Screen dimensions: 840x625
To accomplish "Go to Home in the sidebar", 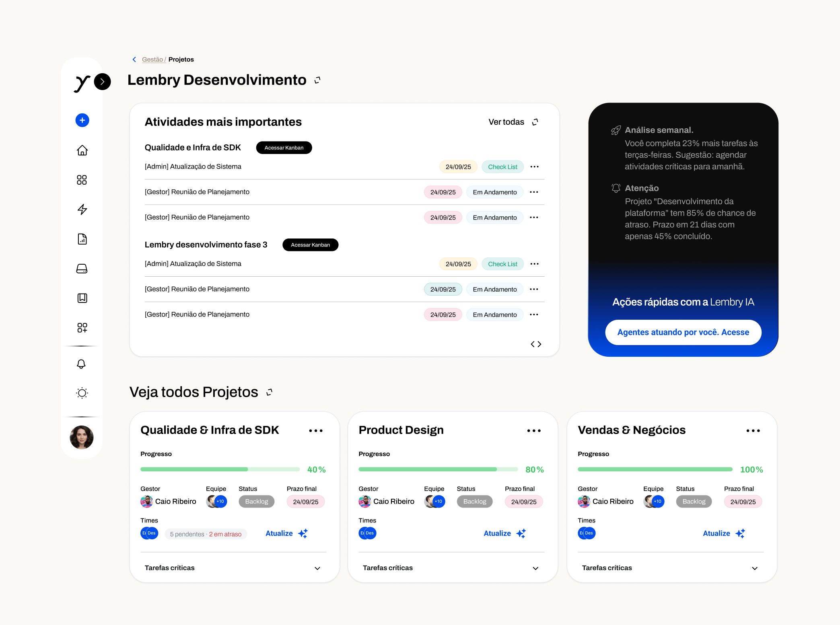I will pyautogui.click(x=82, y=150).
